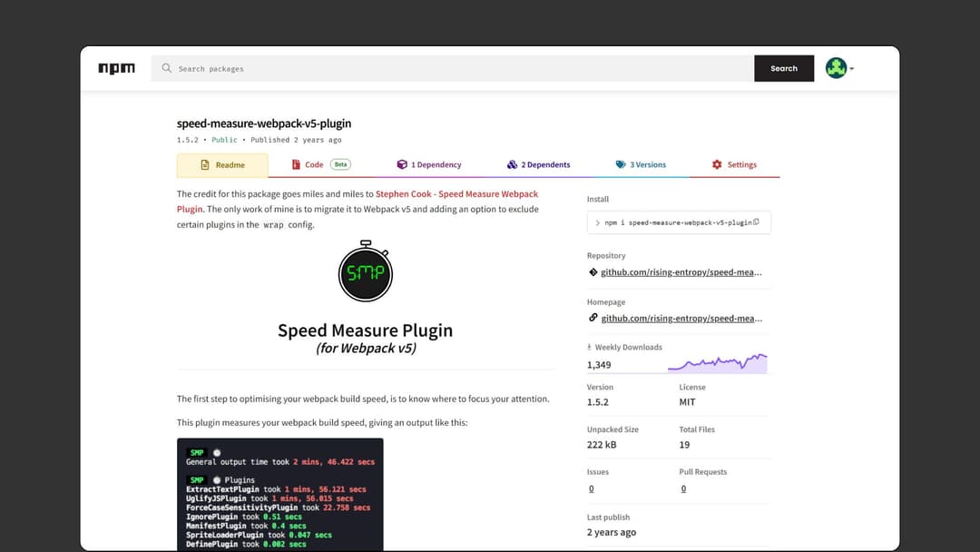Click the MIT license value

click(687, 402)
